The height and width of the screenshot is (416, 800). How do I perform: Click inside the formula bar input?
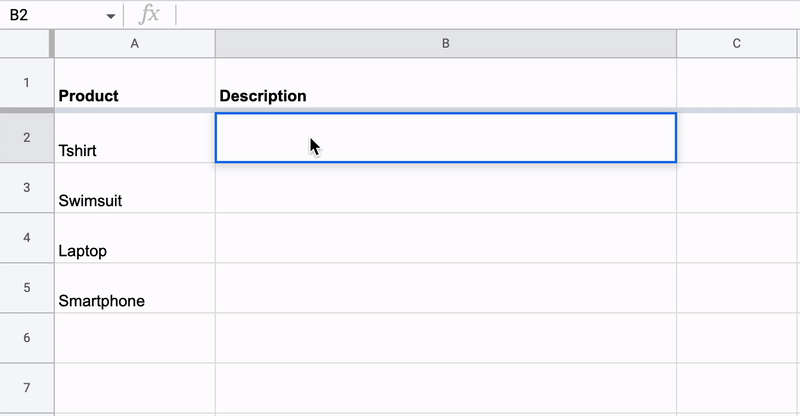pos(487,15)
